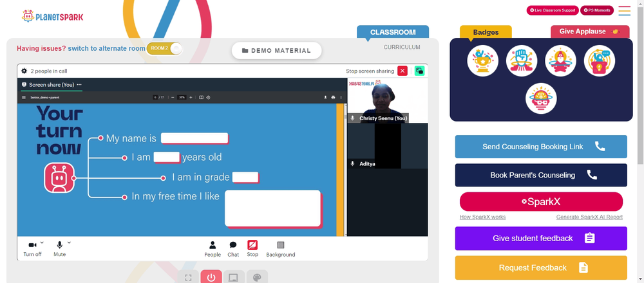Select the Badges tab

click(486, 32)
